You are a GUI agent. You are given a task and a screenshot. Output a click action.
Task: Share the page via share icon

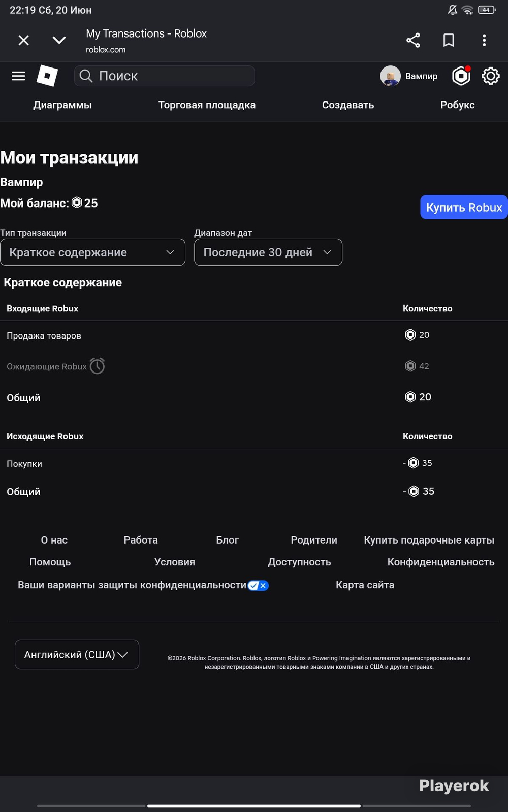coord(413,40)
